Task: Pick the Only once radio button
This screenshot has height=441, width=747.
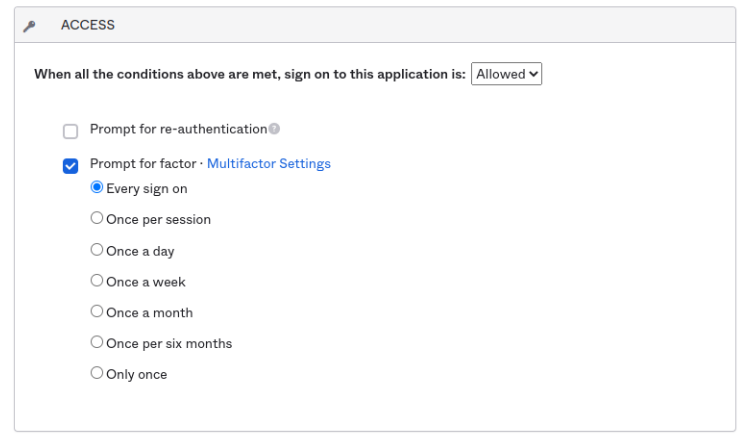Action: (x=97, y=373)
